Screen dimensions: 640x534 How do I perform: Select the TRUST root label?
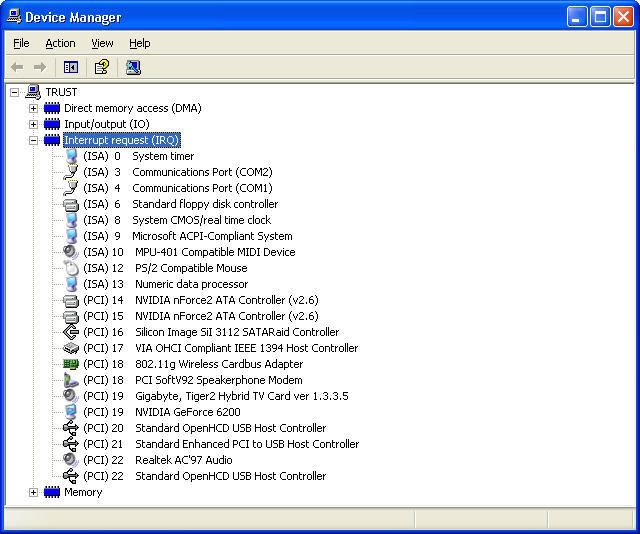tap(61, 92)
